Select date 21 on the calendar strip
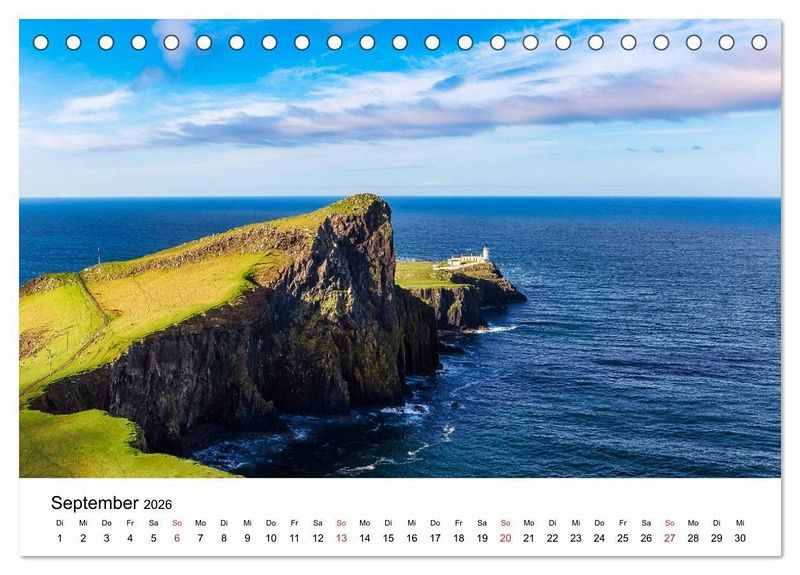 point(529,538)
